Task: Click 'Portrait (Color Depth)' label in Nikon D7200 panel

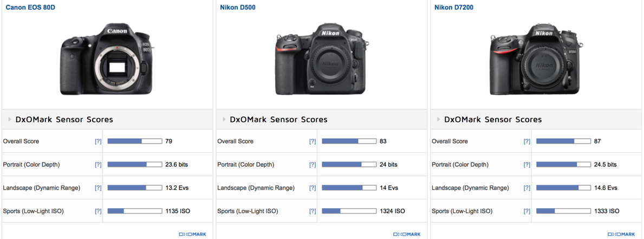Action: [x=460, y=165]
